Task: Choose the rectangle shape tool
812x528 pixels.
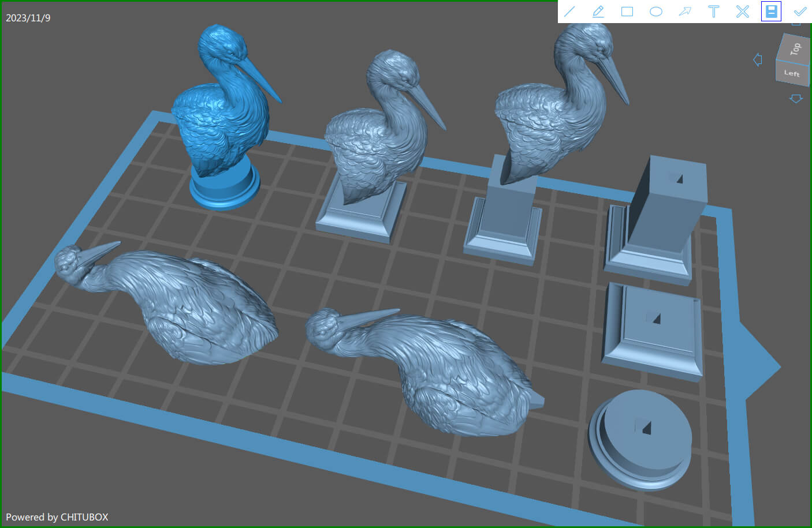Action: [627, 12]
